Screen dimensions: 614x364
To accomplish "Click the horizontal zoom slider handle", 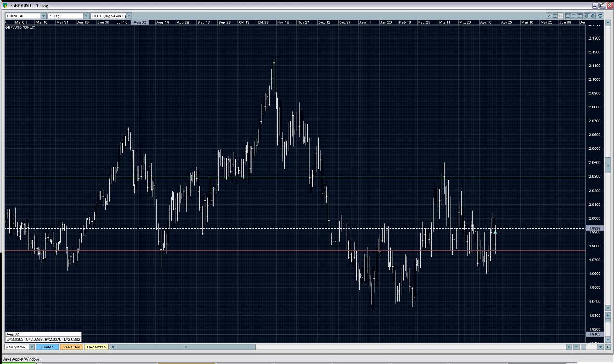I will click(x=583, y=347).
